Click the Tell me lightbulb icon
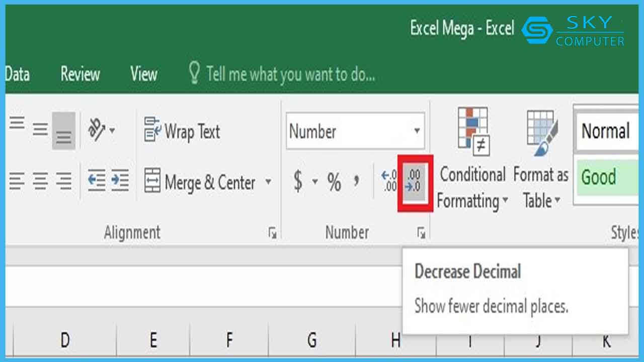 [x=194, y=73]
